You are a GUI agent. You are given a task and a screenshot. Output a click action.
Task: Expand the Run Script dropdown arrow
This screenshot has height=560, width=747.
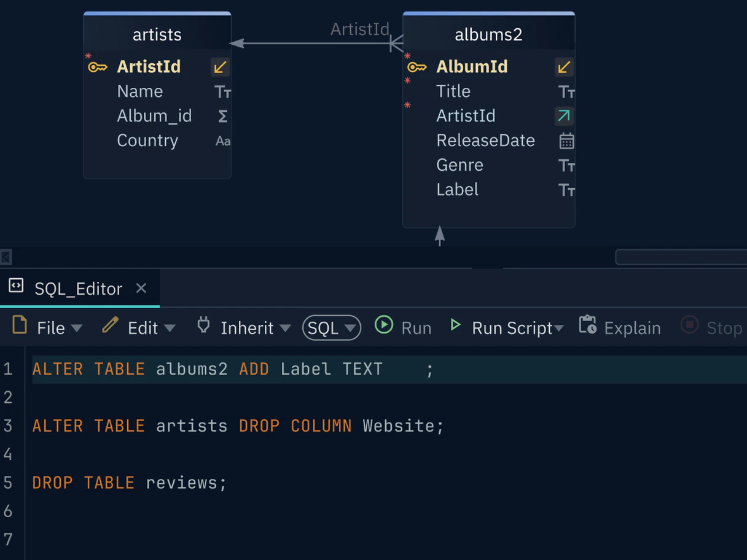tap(559, 329)
